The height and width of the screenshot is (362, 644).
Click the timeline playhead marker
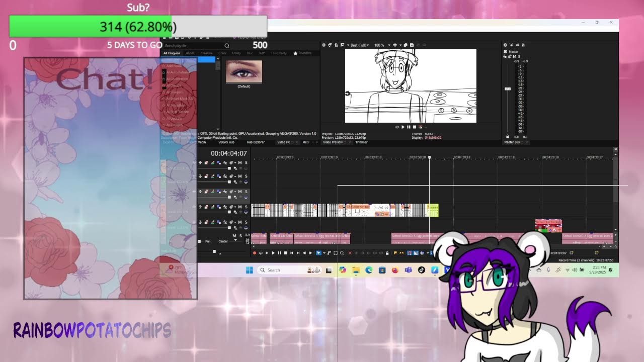(x=429, y=157)
